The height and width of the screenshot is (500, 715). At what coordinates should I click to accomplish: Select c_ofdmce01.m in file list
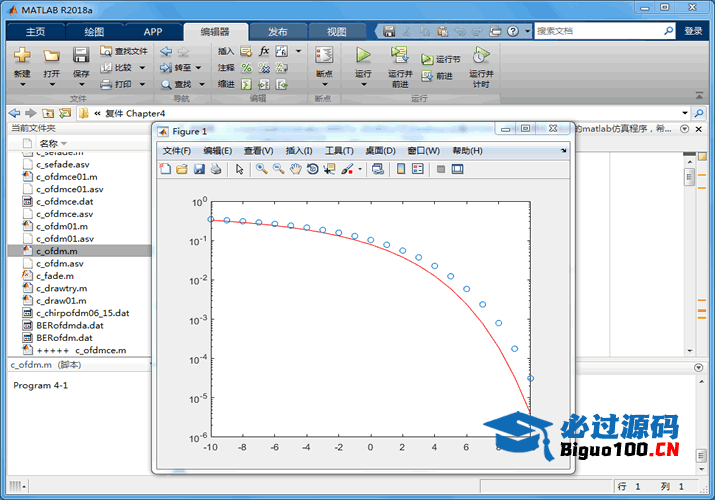point(67,177)
